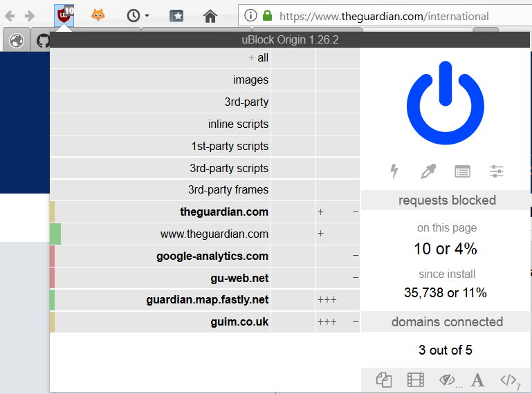Collapse the "domains connected" section header
Viewport: 532px width, 394px height.
click(446, 322)
